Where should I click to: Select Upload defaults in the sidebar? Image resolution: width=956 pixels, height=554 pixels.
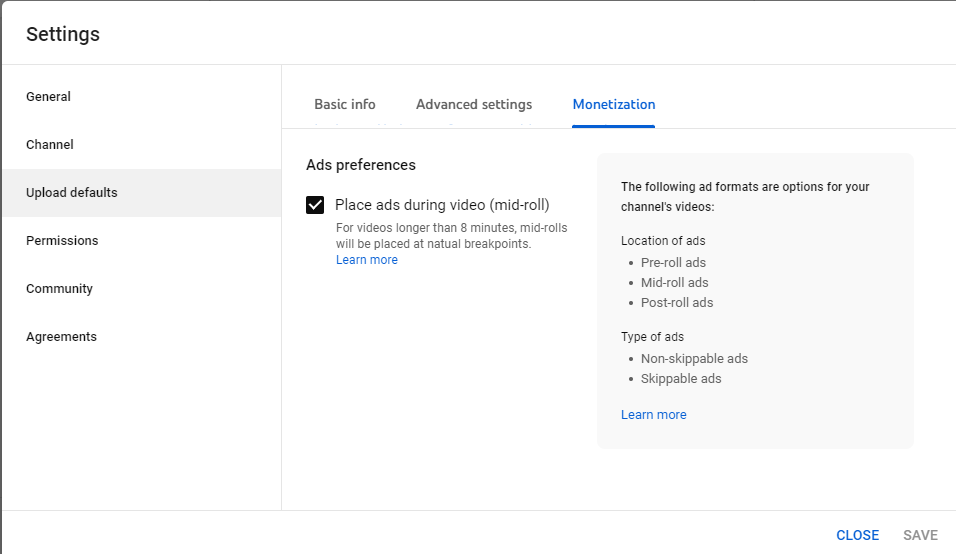[x=72, y=193]
